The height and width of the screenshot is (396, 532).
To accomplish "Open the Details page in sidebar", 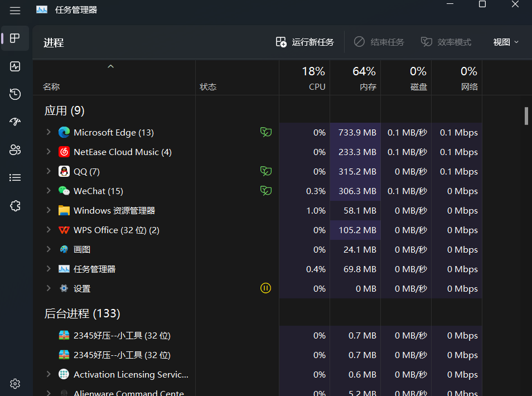I will pyautogui.click(x=15, y=177).
